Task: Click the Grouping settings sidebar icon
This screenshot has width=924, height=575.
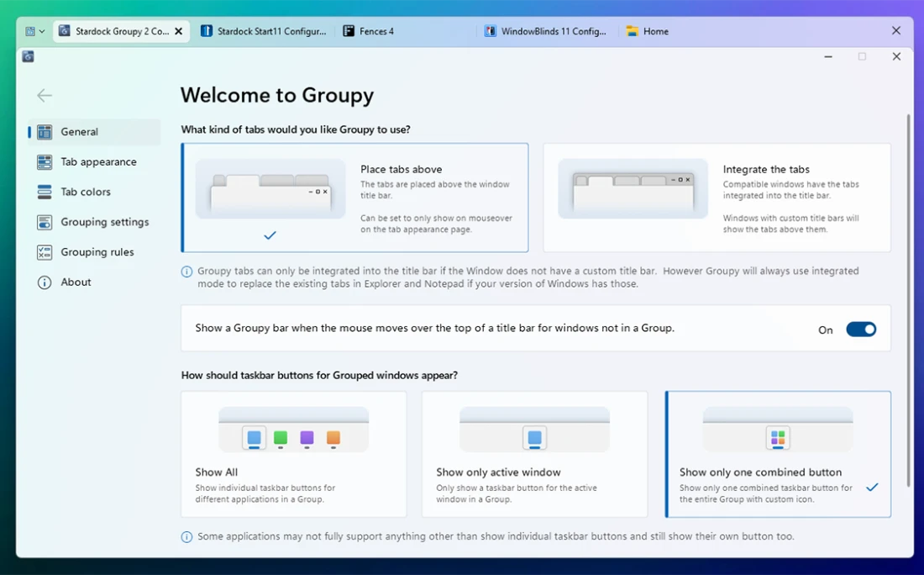Action: pyautogui.click(x=45, y=223)
